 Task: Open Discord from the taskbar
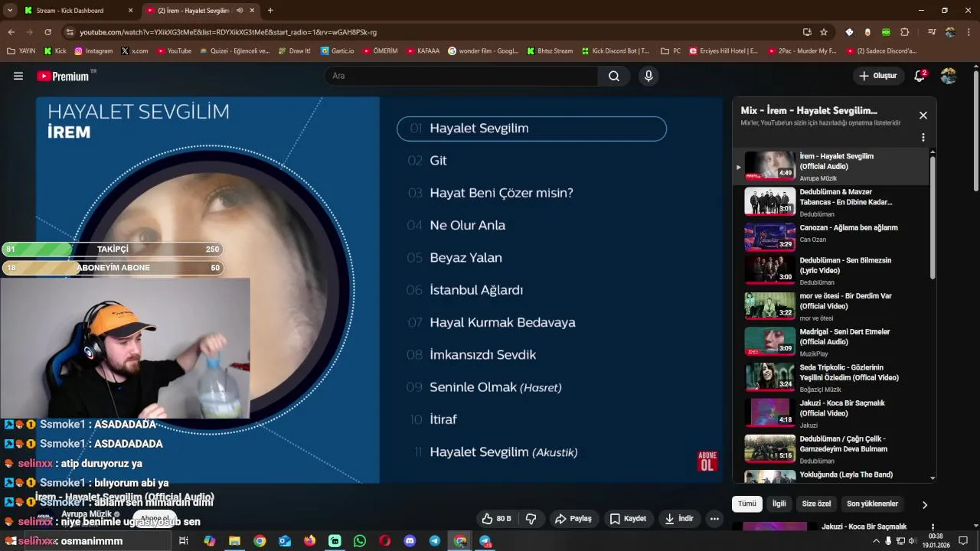(410, 541)
